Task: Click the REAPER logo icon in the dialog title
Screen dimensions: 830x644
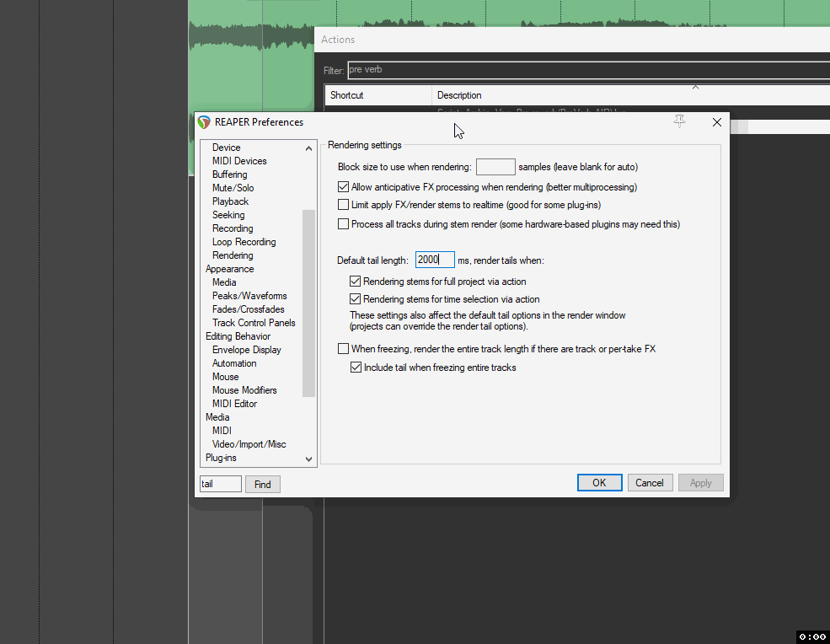Action: [x=204, y=122]
